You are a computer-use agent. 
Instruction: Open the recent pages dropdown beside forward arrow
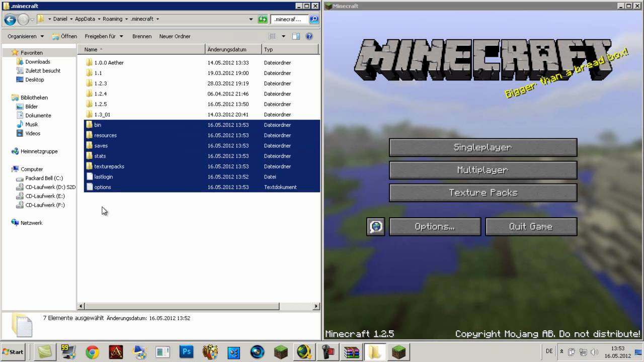33,20
